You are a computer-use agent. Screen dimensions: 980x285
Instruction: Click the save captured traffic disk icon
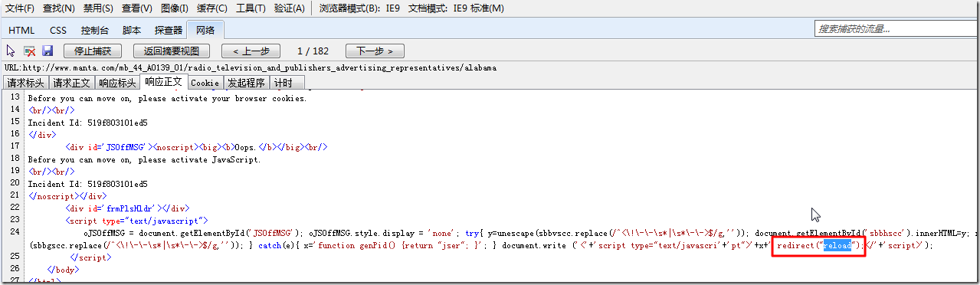tap(48, 51)
